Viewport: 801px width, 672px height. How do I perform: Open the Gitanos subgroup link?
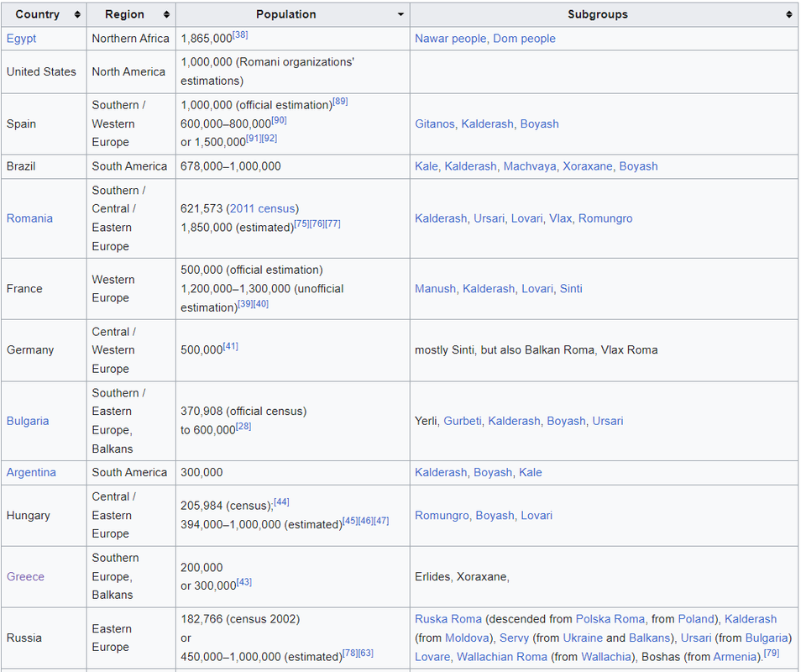(435, 123)
